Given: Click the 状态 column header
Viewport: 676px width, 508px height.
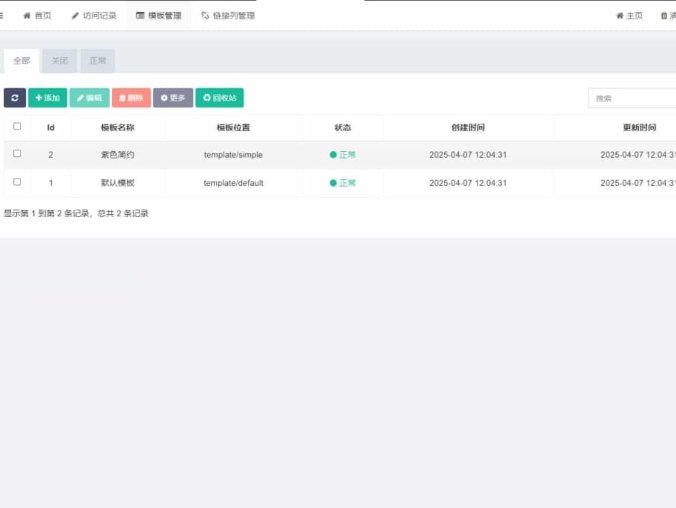Looking at the screenshot, I should click(x=343, y=128).
